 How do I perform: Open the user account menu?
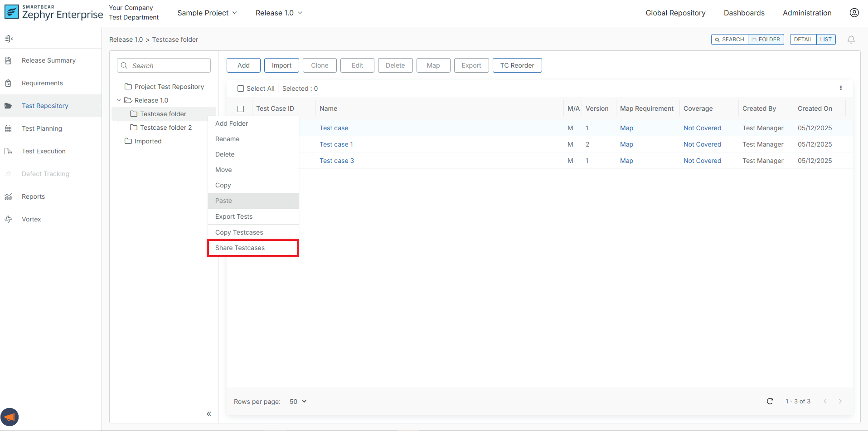(854, 13)
